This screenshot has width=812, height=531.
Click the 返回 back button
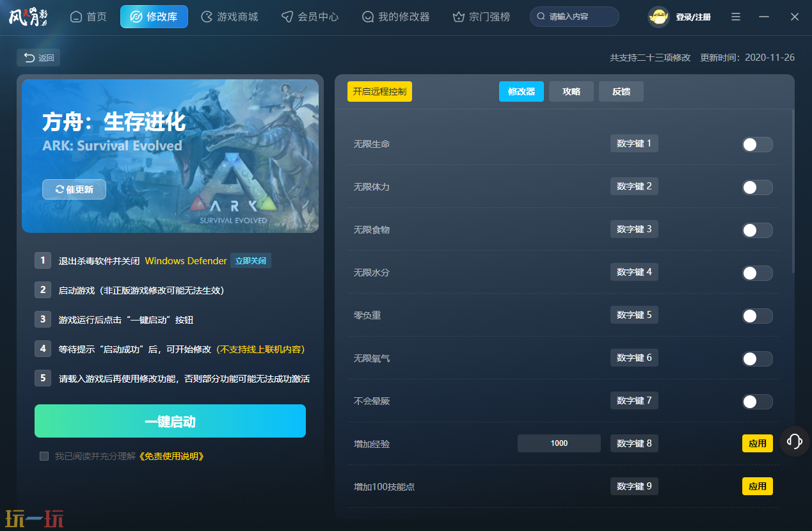(38, 58)
